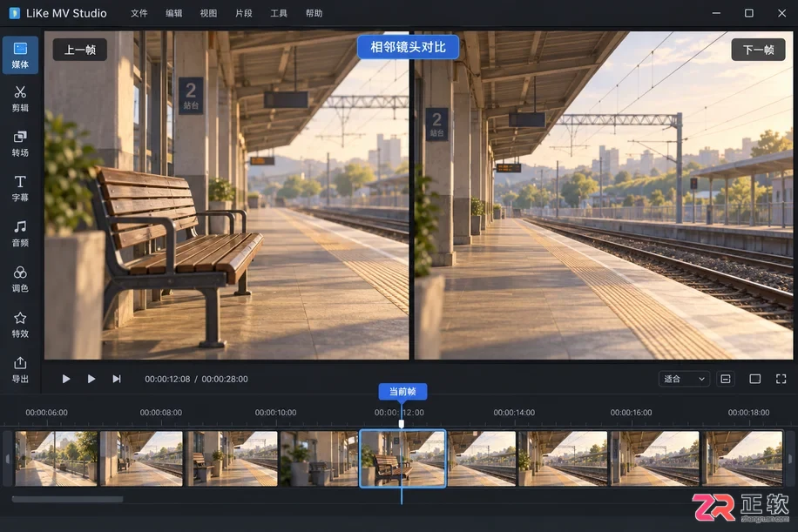Open the 媒体 media panel
This screenshot has height=532, width=798.
coord(20,55)
